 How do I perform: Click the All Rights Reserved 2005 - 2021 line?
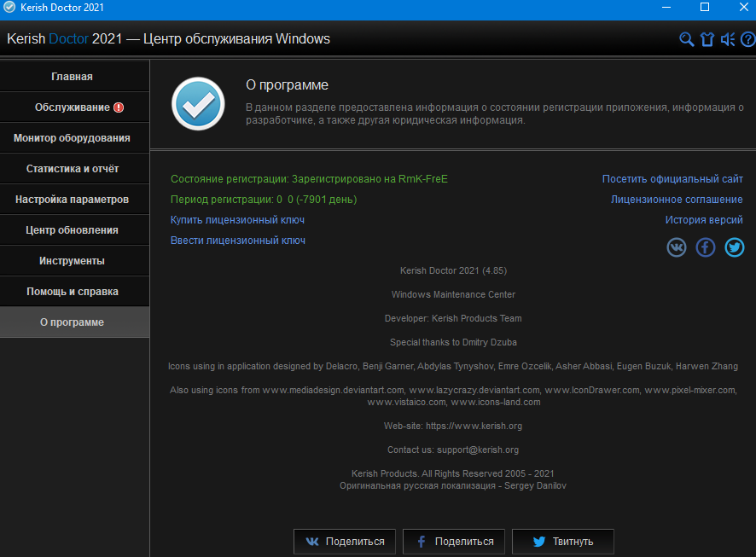click(453, 473)
